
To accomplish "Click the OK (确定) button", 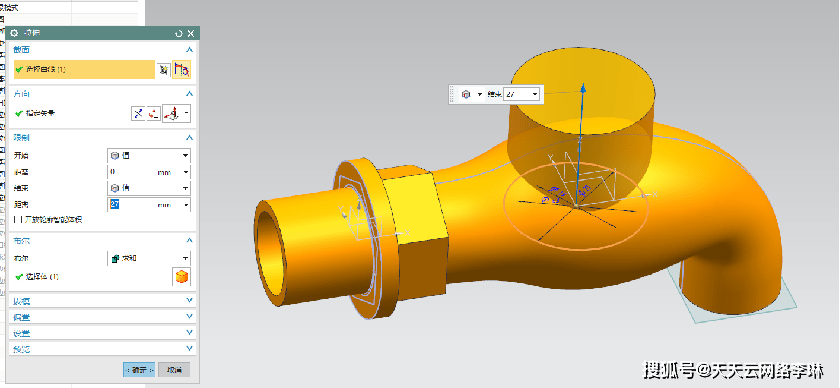I will coord(139,370).
